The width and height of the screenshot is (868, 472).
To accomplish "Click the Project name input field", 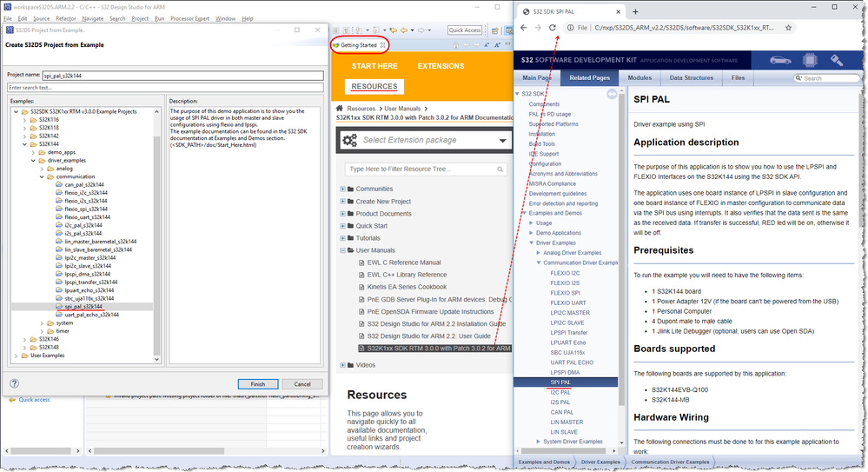I will click(x=182, y=76).
